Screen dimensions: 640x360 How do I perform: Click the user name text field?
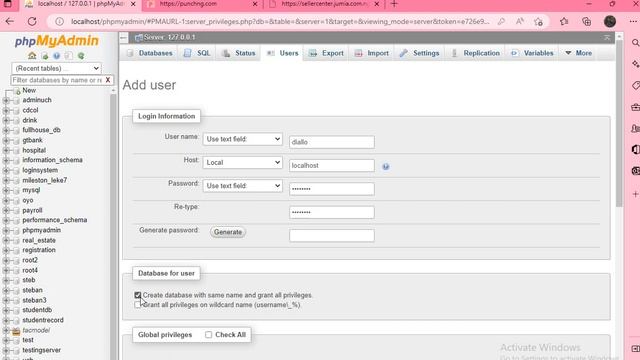coord(331,142)
